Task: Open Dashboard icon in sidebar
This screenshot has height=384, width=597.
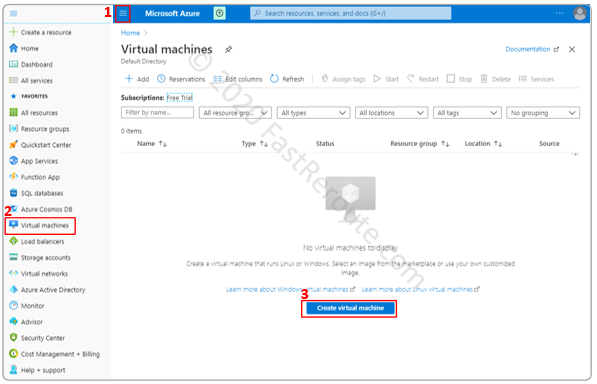Action: [13, 64]
